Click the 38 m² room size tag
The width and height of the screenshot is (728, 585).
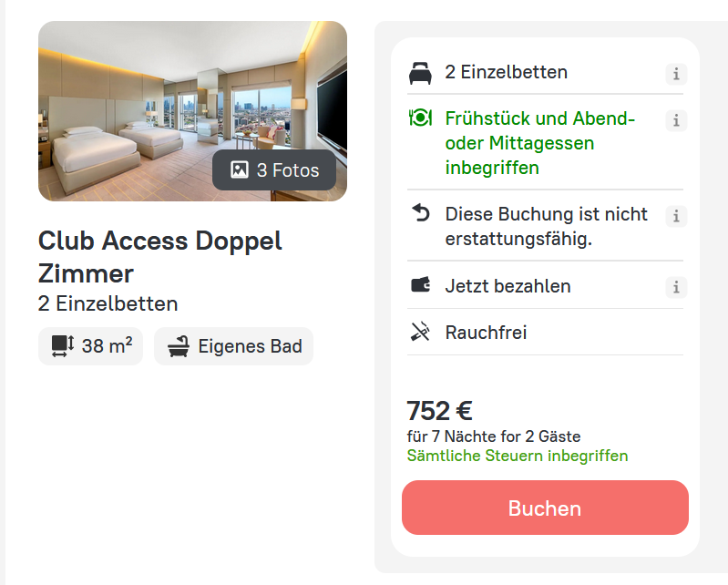91,346
